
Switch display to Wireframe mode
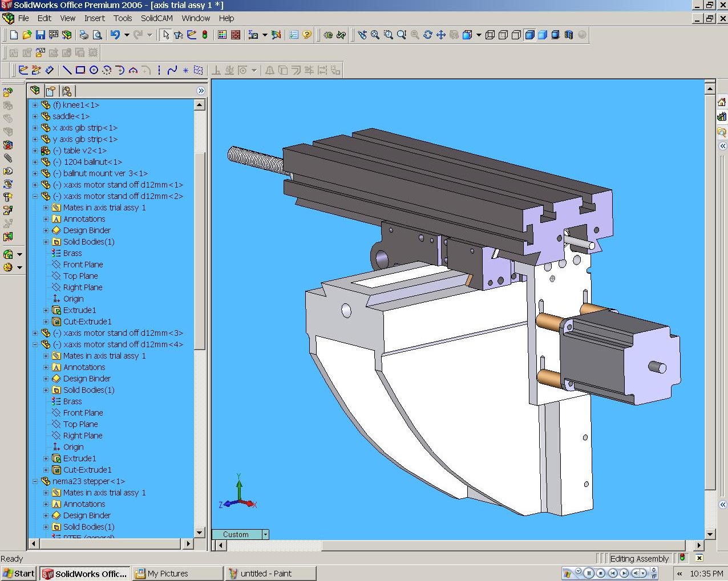[490, 35]
